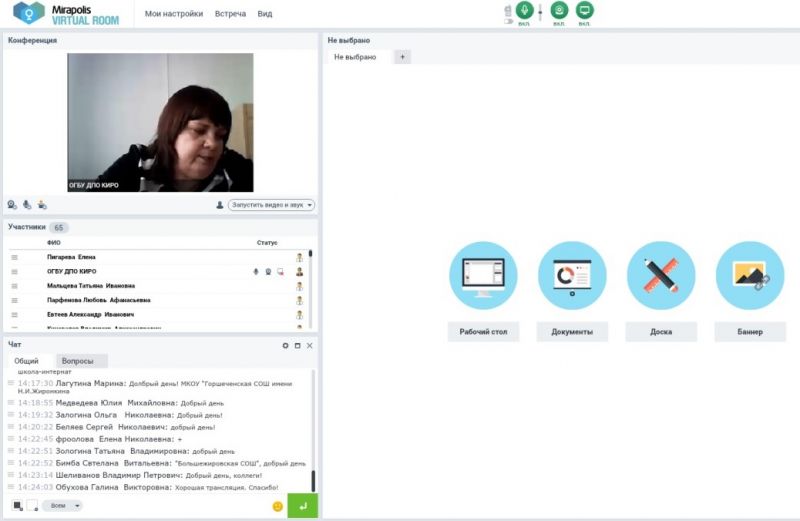Click the Mirapolis Virtual Room logo
This screenshot has height=521, width=800.
point(66,14)
